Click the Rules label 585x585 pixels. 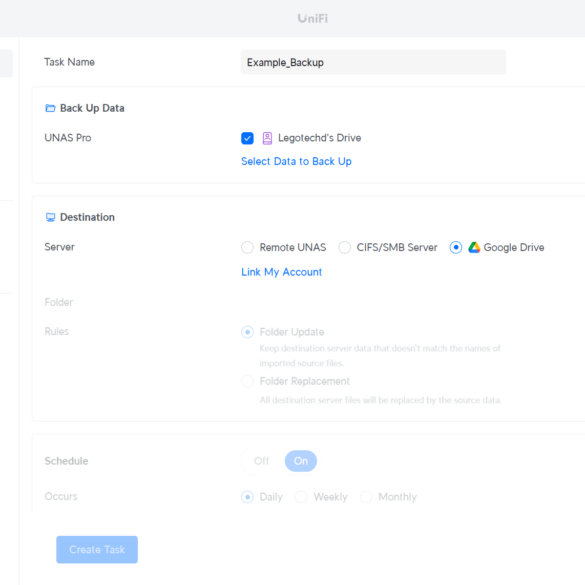(x=57, y=332)
